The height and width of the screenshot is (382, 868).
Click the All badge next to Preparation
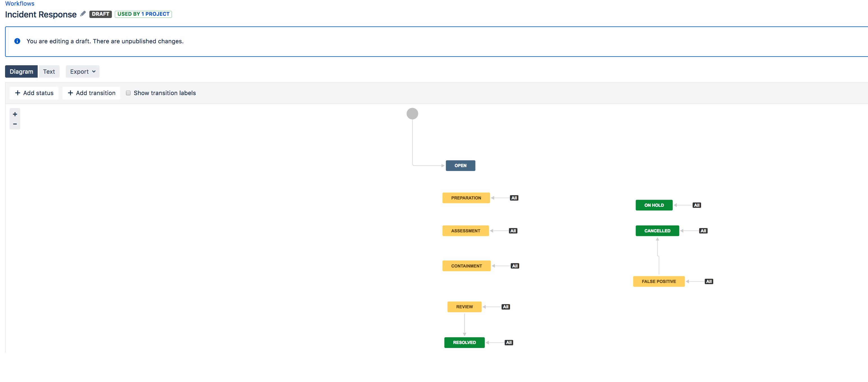point(514,198)
